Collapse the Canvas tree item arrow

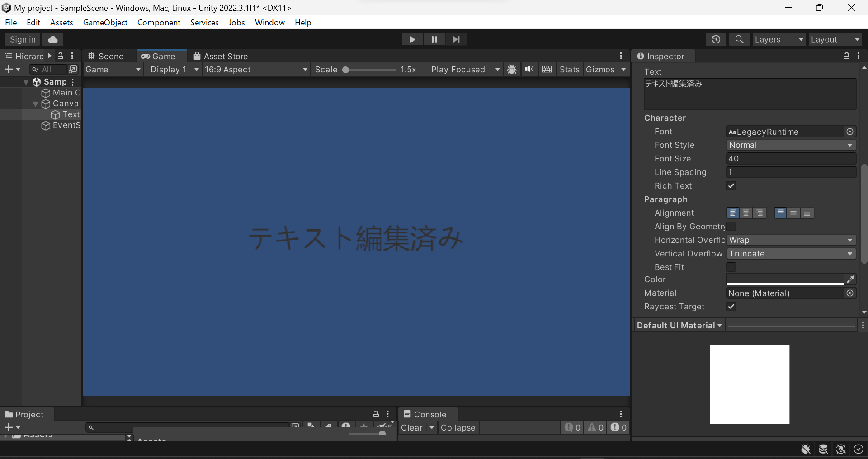(x=36, y=104)
